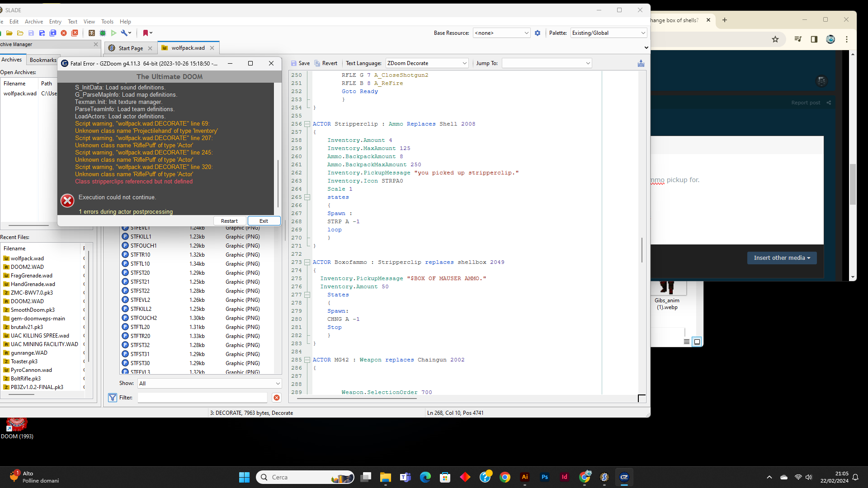This screenshot has height=488, width=868.
Task: Open the Base Resource dropdown
Action: (x=501, y=33)
